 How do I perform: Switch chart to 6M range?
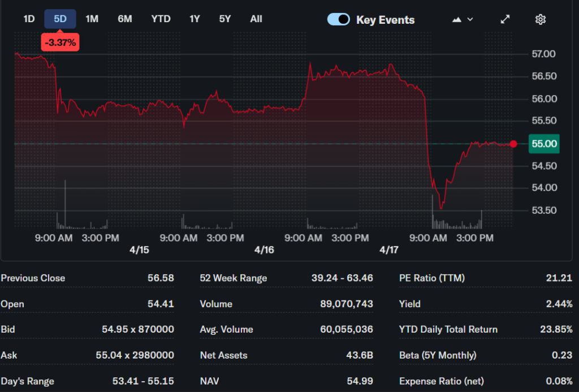124,19
